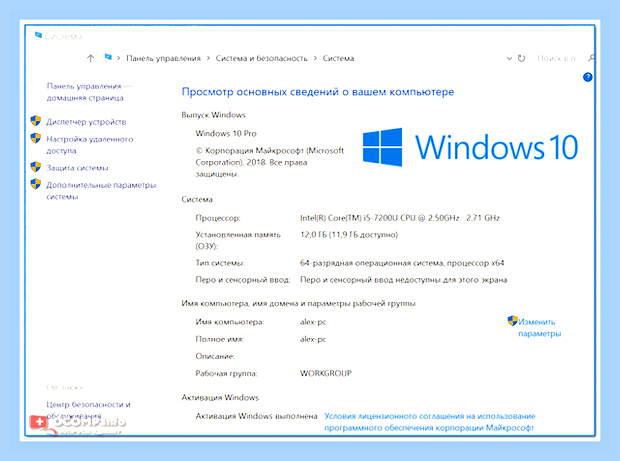This screenshot has height=461, width=620.
Task: Go to Панель управления breadcrumb
Action: point(163,59)
